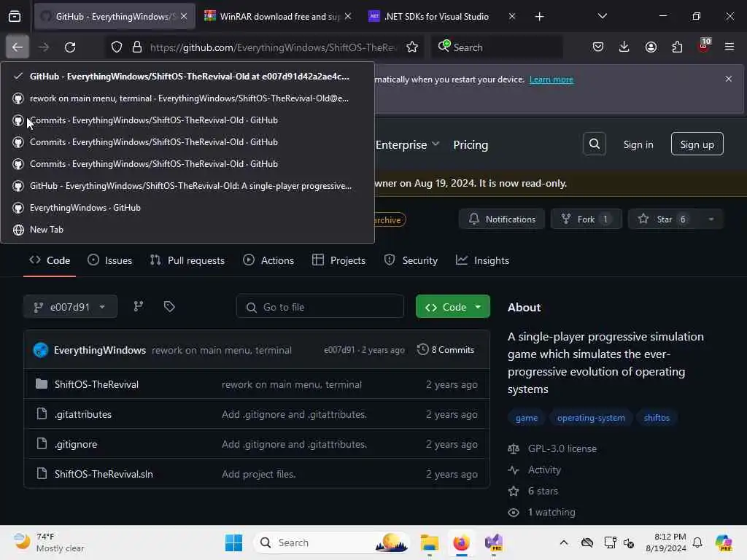Screen dimensions: 747x560
Task: Click the 'operating-system' topic tag
Action: pyautogui.click(x=591, y=418)
